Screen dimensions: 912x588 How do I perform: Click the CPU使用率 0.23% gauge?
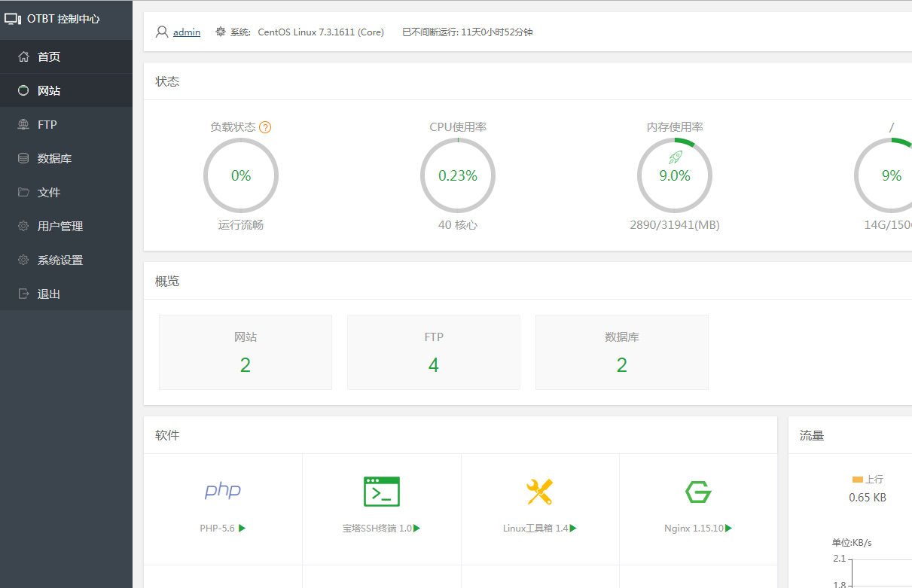point(458,175)
